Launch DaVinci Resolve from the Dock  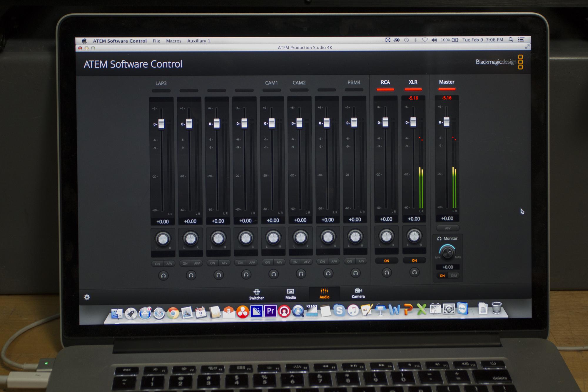[243, 312]
